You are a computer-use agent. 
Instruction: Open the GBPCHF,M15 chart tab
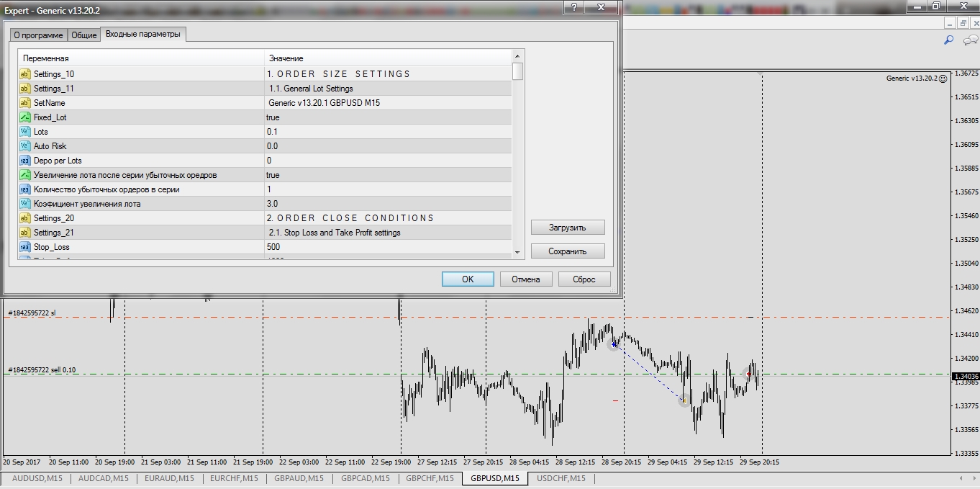click(430, 478)
